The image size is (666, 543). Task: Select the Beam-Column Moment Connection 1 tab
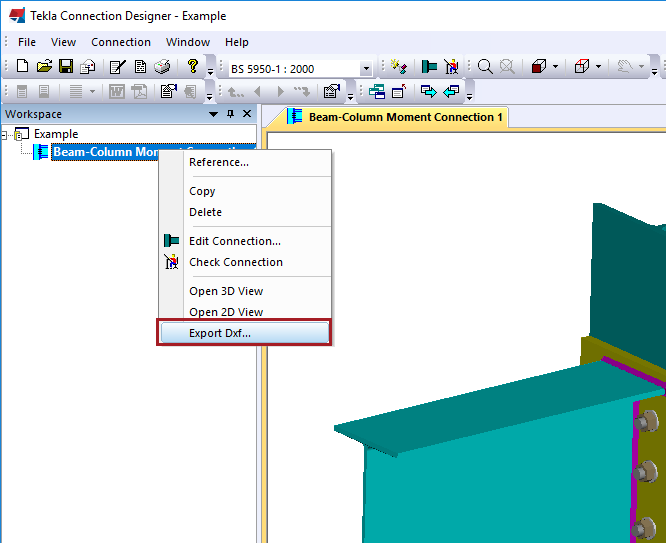(395, 117)
